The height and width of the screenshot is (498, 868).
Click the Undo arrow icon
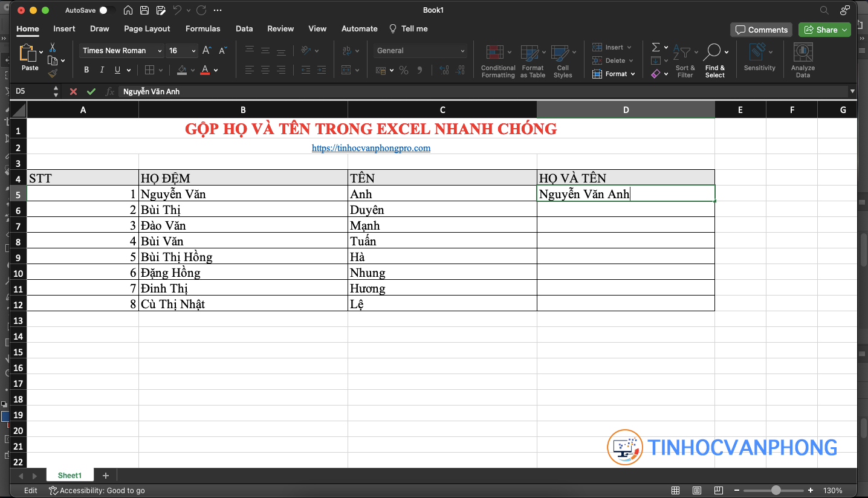(177, 10)
